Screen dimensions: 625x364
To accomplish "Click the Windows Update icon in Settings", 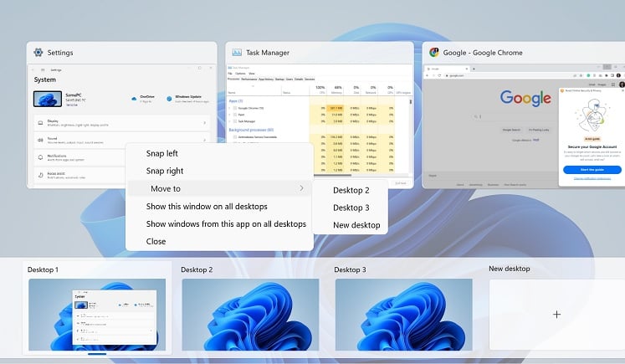I will [169, 99].
